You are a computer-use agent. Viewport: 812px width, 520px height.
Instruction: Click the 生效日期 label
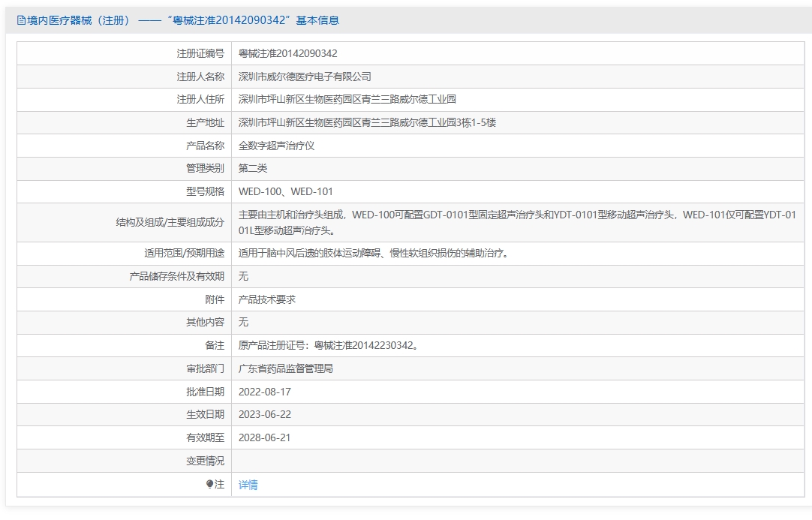(205, 414)
